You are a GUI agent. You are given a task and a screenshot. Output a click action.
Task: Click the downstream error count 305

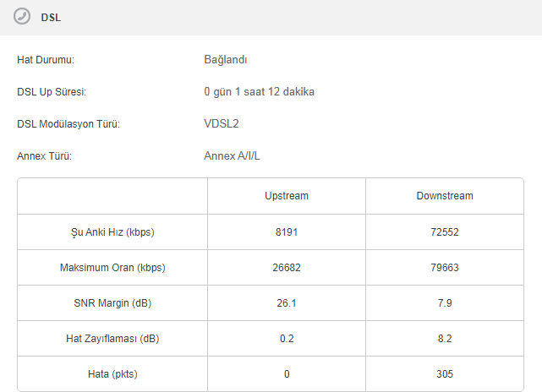tap(445, 374)
